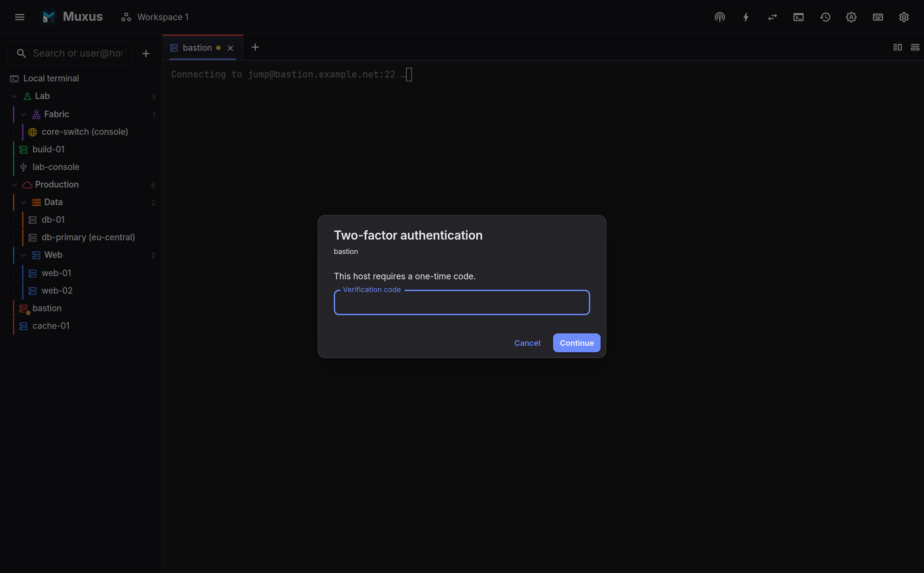The height and width of the screenshot is (573, 924).
Task: Collapse the Production group chevron
Action: coord(14,185)
